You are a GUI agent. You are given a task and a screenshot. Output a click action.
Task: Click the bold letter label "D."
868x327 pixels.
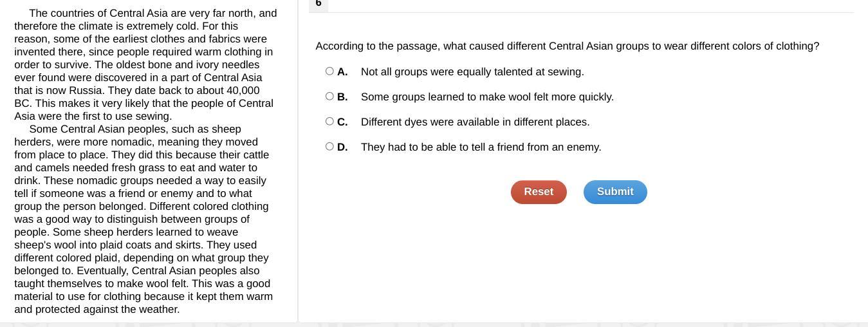point(342,147)
